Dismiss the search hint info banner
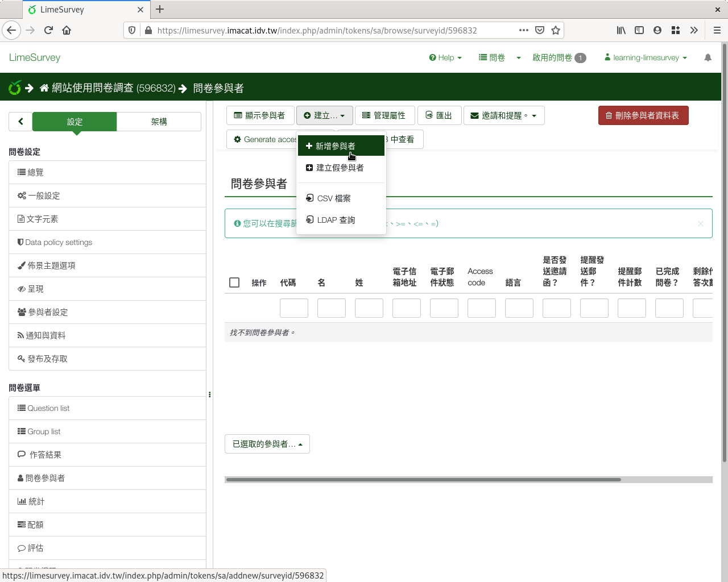The image size is (728, 582). click(x=701, y=223)
